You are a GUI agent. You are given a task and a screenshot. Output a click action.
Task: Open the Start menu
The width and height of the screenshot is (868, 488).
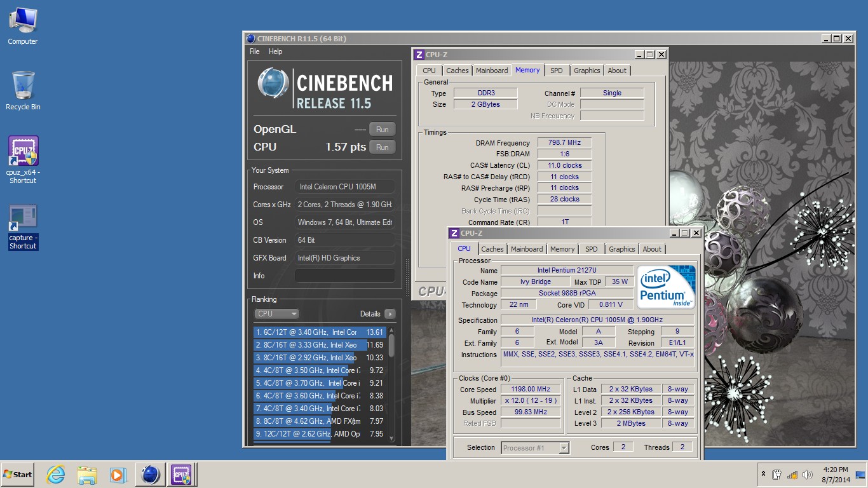click(18, 475)
